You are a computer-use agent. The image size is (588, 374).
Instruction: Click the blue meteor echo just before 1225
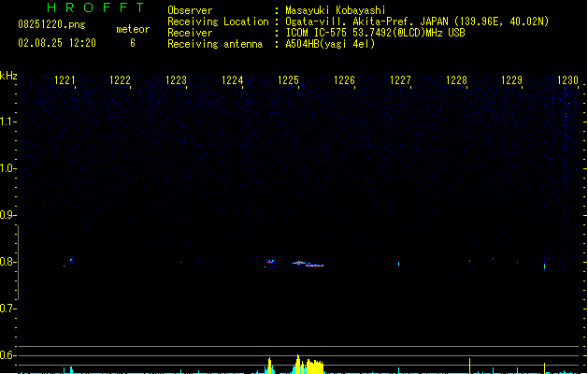tap(270, 262)
